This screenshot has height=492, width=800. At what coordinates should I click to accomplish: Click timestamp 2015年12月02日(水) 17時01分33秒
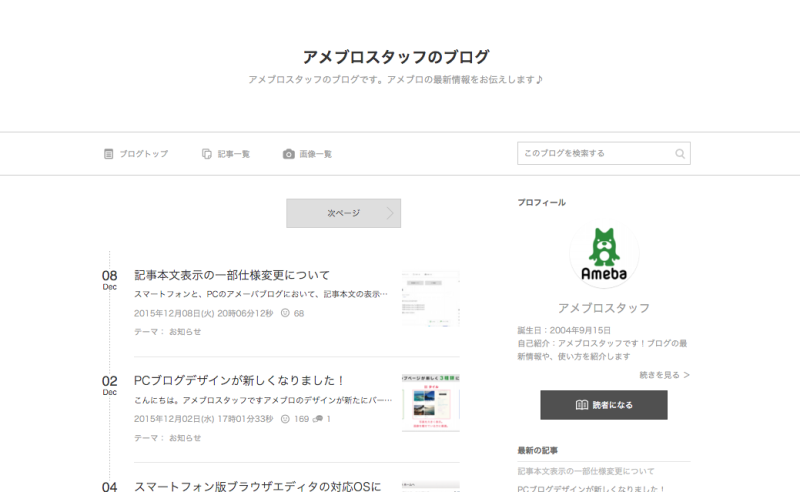(x=204, y=419)
